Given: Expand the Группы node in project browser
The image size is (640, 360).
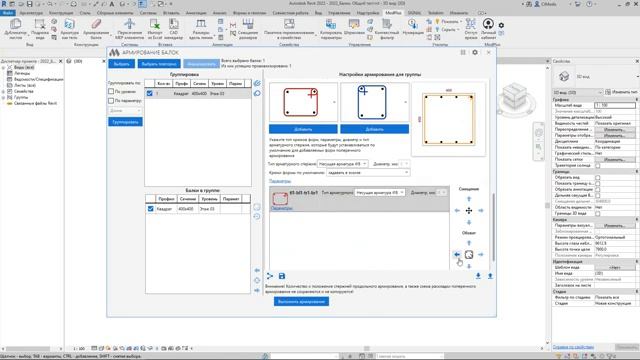Looking at the screenshot, I should [3, 98].
